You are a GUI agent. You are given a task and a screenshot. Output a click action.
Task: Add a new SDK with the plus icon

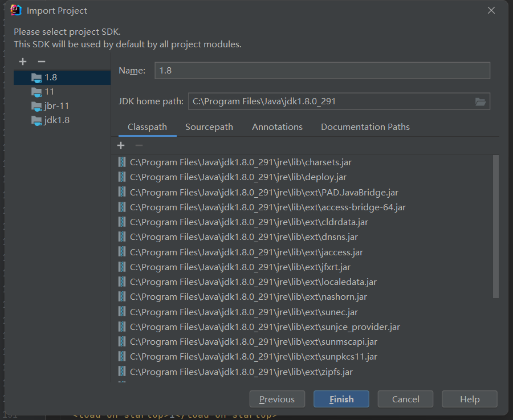point(23,62)
